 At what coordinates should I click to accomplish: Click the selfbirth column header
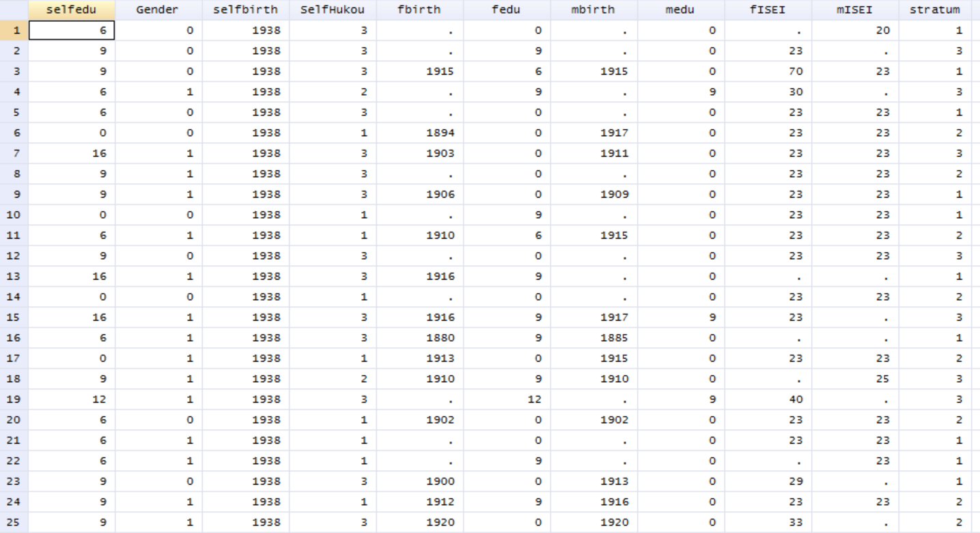coord(245,10)
